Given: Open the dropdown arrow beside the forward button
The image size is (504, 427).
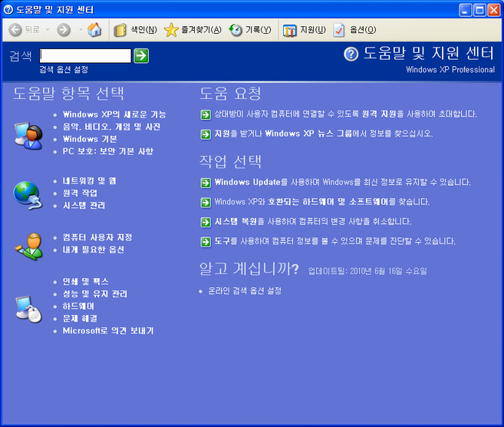Looking at the screenshot, I should pos(81,30).
